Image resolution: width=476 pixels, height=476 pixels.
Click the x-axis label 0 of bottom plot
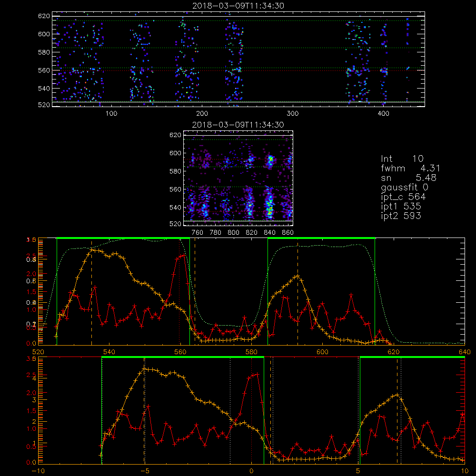[x=251, y=471]
